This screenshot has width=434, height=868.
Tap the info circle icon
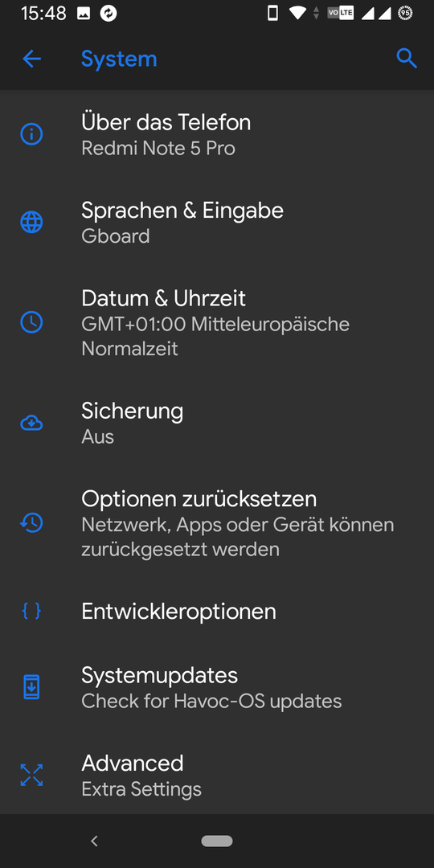pyautogui.click(x=31, y=134)
